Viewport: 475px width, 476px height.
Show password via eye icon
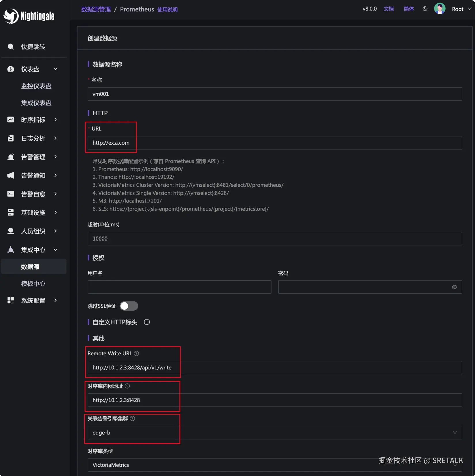coord(455,287)
